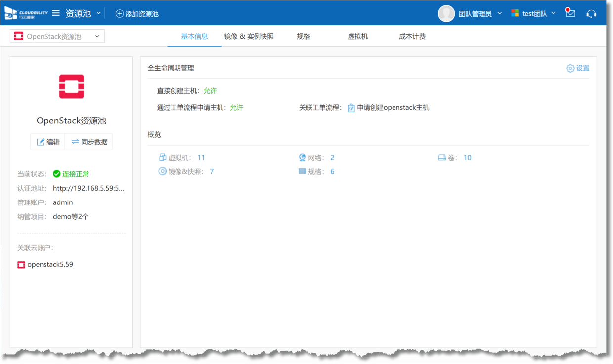Expand the 团队管理员 user menu
The width and height of the screenshot is (613, 364).
point(500,13)
